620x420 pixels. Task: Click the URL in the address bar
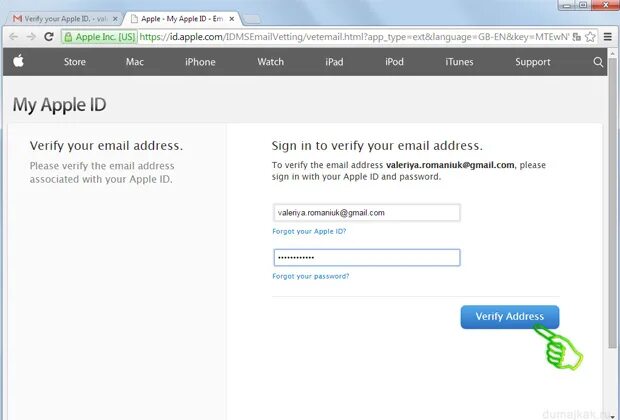[354, 37]
